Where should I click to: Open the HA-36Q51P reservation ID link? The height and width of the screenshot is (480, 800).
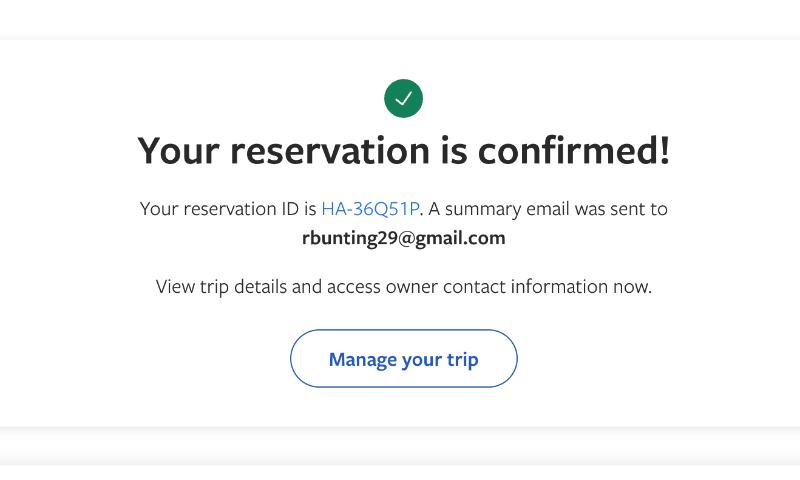(x=370, y=209)
